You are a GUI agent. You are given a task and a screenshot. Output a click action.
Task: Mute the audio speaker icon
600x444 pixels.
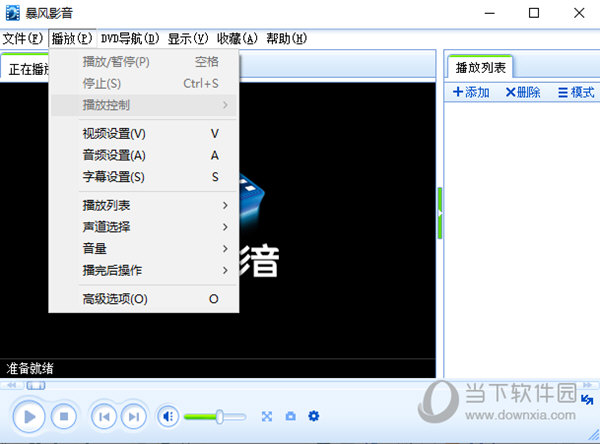click(168, 416)
